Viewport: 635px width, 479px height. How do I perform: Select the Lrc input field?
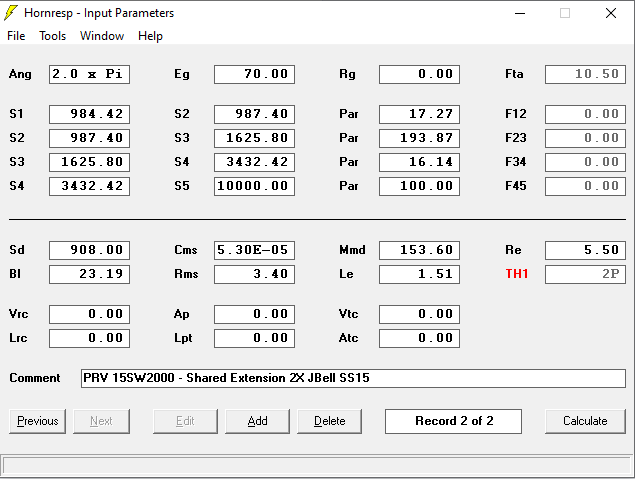pyautogui.click(x=89, y=338)
